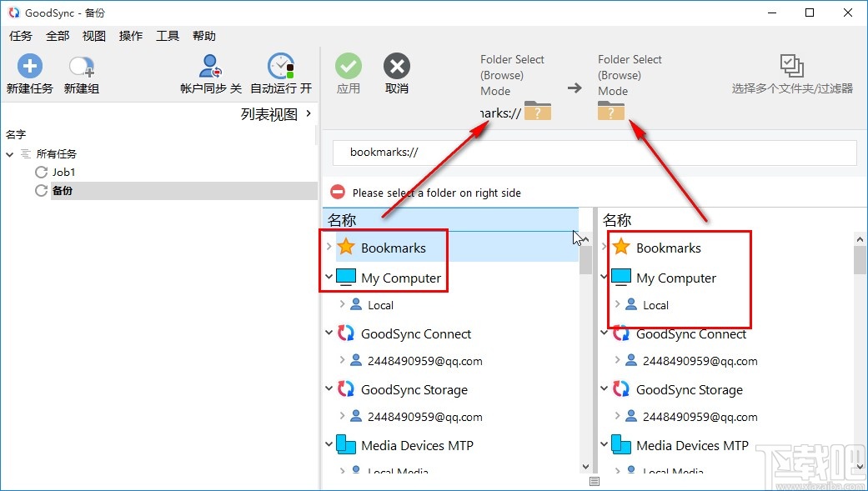Select 2448490959@qq.com under GoodSync Storage, right pane

pos(700,418)
